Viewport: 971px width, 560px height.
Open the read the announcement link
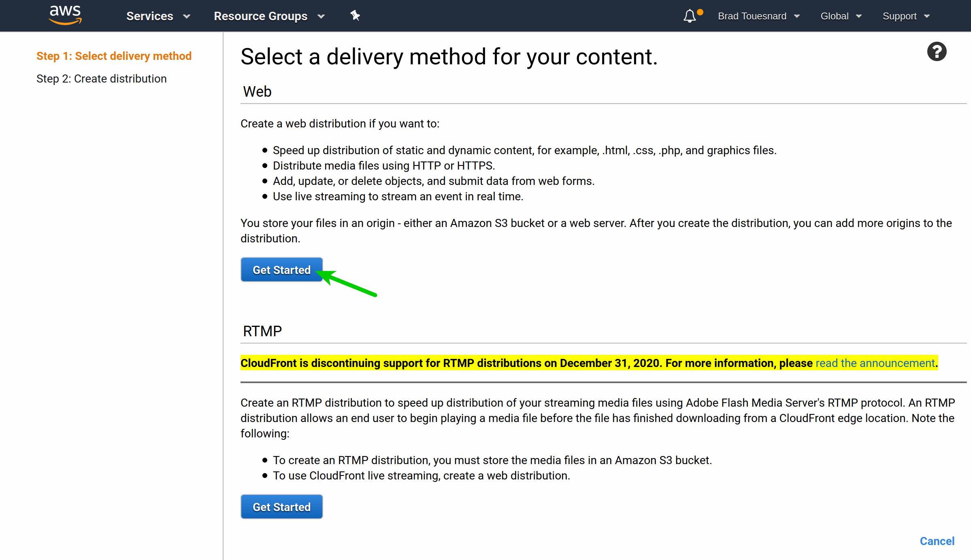pyautogui.click(x=875, y=363)
